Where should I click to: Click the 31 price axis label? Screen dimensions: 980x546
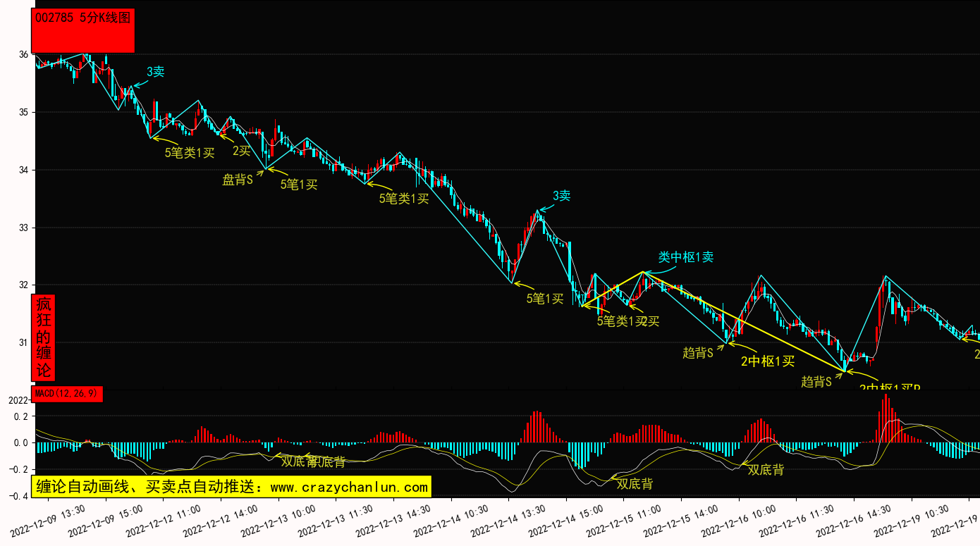pos(24,342)
